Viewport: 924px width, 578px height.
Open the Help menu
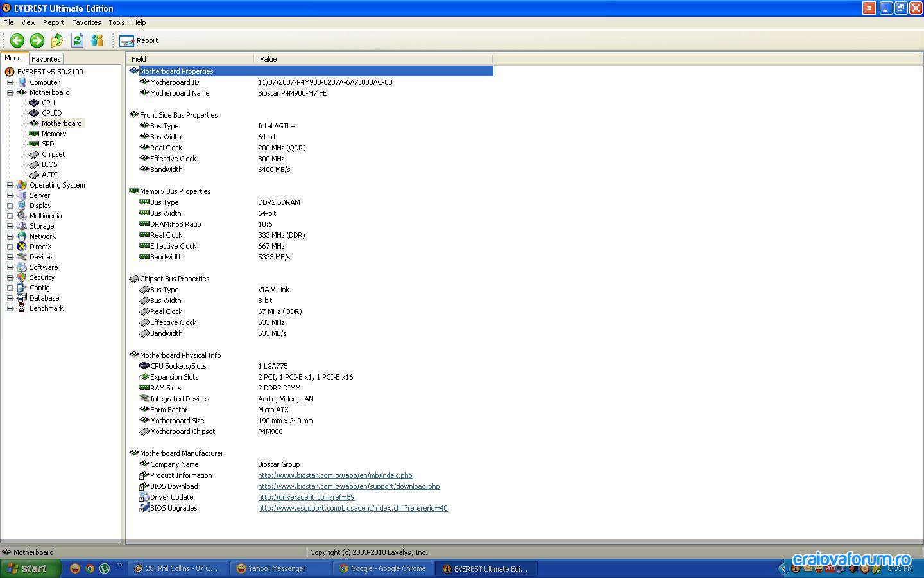(139, 22)
